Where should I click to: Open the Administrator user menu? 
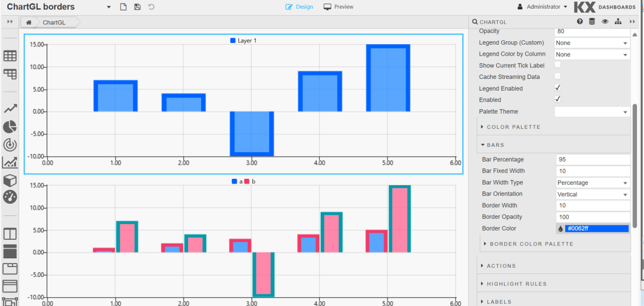[x=542, y=7]
